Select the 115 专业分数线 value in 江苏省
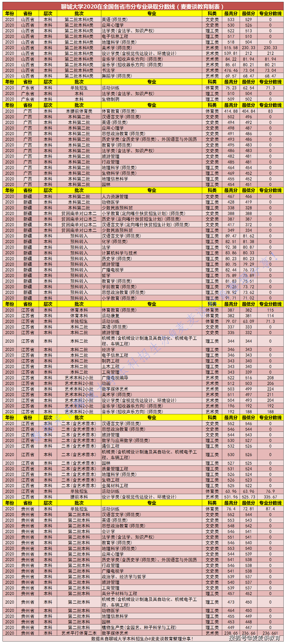The height and width of the screenshot is (644, 287). [x=270, y=310]
